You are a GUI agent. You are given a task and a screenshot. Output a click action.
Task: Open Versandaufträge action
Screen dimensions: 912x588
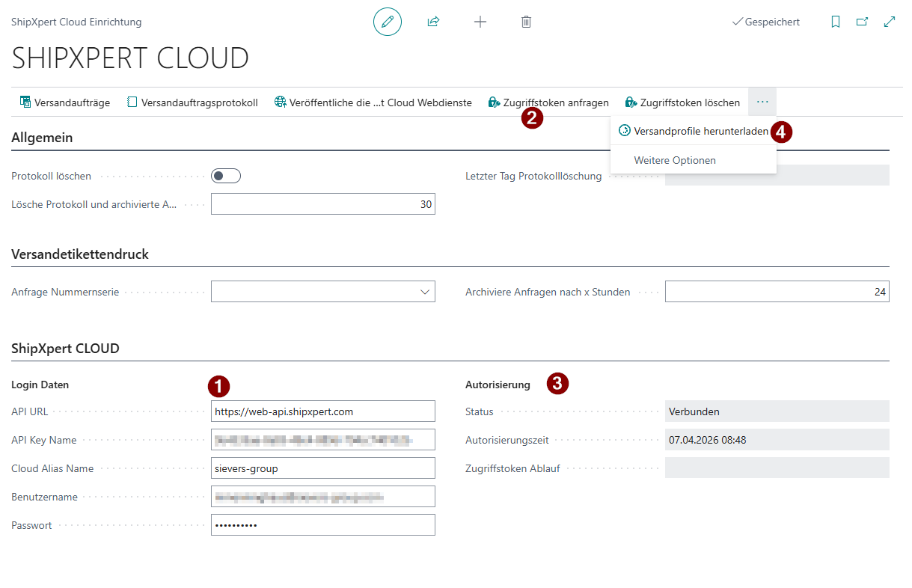(x=65, y=102)
